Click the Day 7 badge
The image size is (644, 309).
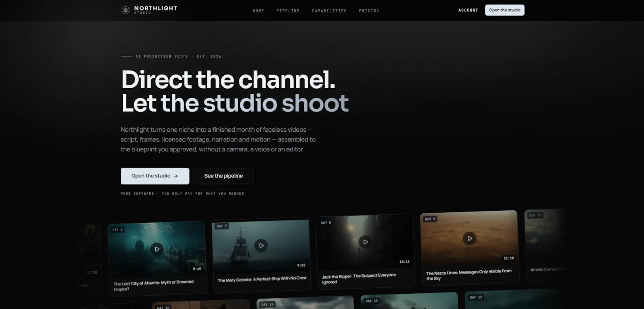222,226
